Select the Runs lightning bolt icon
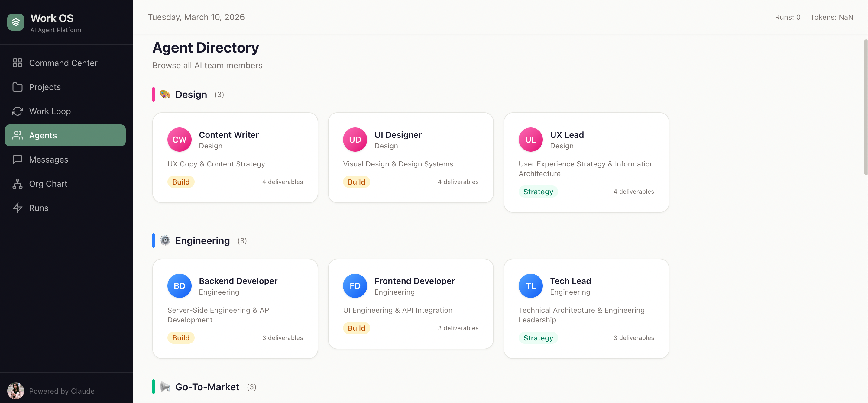Screen dimensions: 868x403 click(x=18, y=208)
